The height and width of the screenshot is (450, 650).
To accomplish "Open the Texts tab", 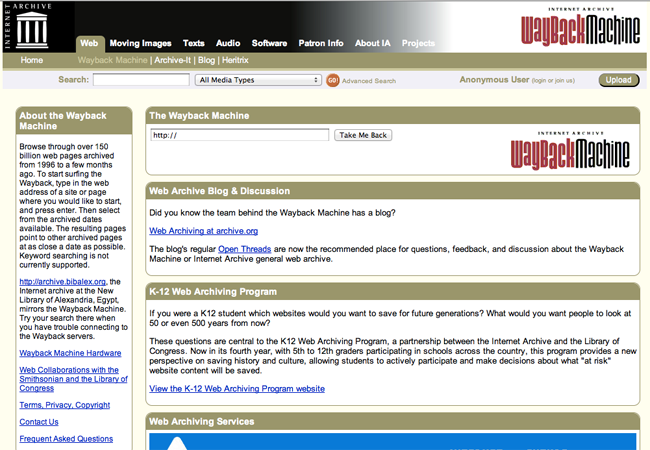I will point(194,43).
